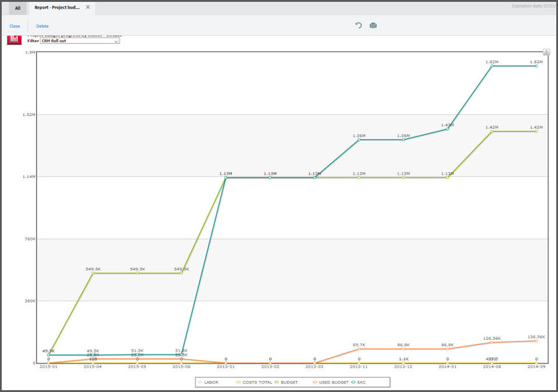Image resolution: width=558 pixels, height=392 pixels.
Task: Hide the USED BUDGET legend series
Action: tap(330, 382)
